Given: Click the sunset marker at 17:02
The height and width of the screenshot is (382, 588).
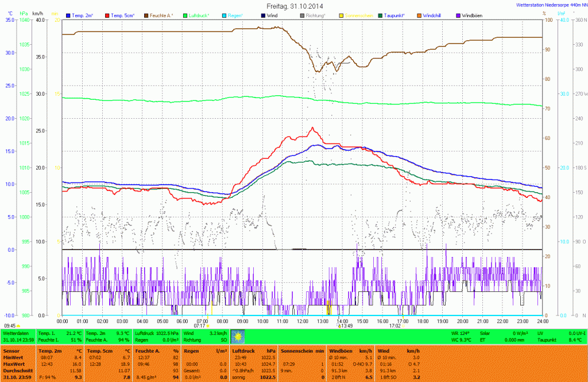Looking at the screenshot, I should 397,326.
